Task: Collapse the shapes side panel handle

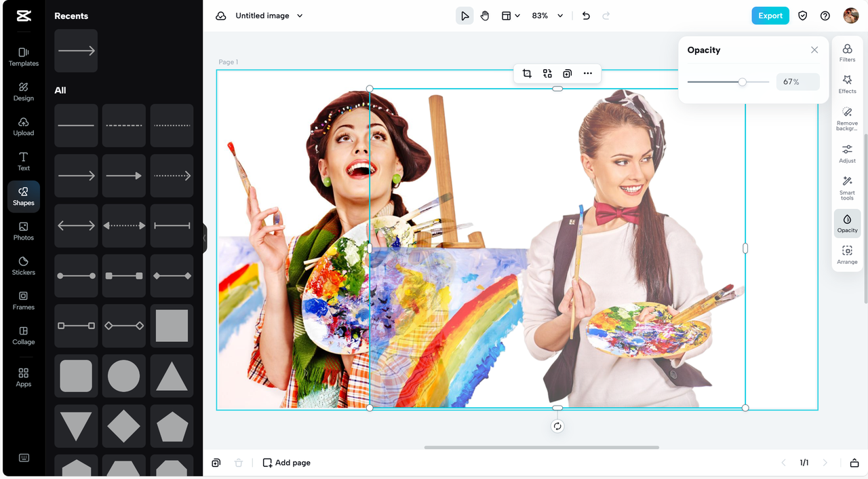Action: (204, 239)
